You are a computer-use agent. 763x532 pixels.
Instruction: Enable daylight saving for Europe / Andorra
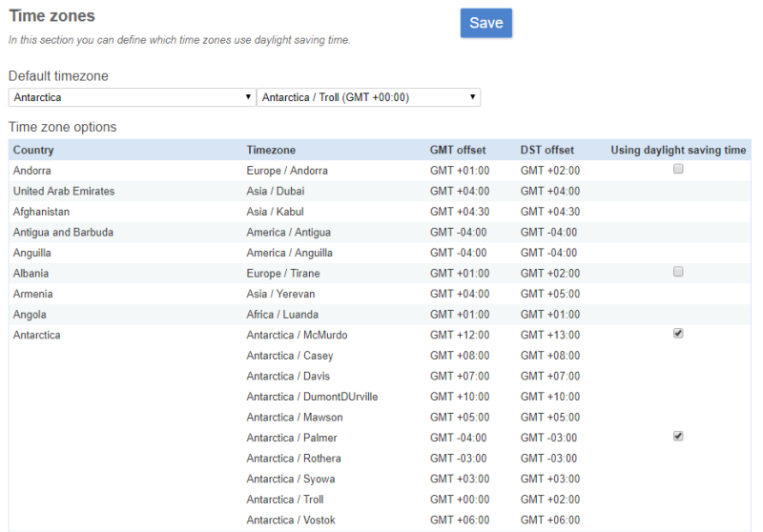tap(678, 169)
